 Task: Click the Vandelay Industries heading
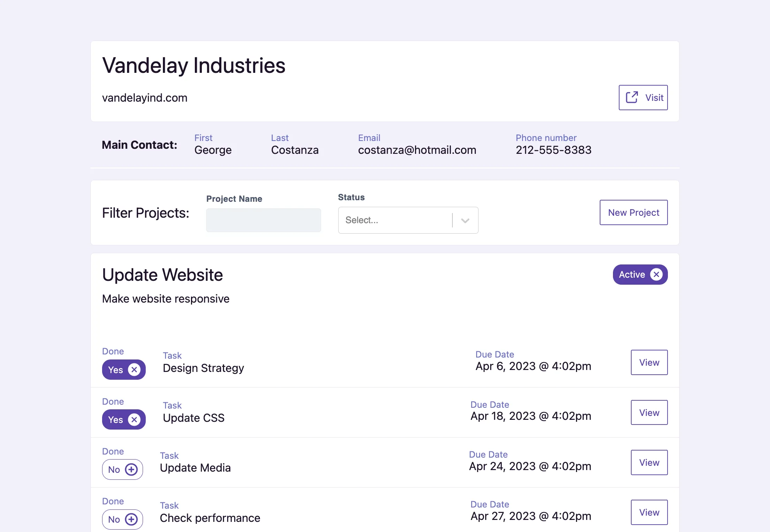(x=194, y=65)
